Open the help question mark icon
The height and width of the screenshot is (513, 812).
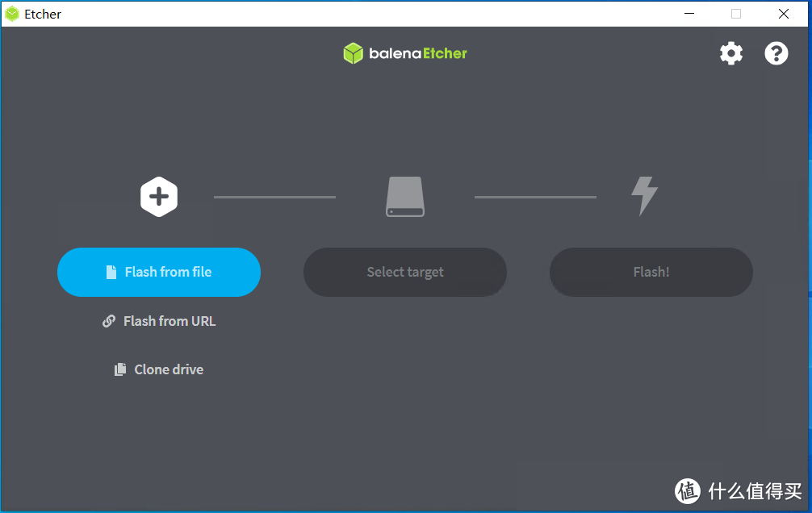pos(776,53)
